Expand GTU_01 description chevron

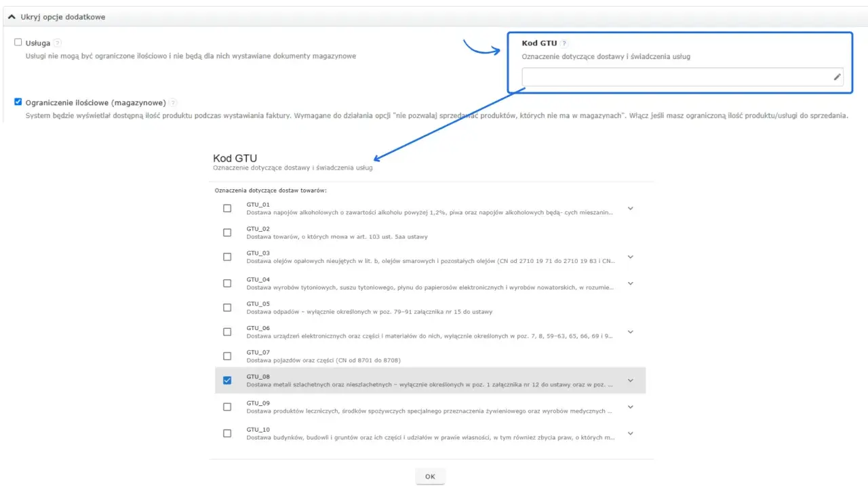[630, 208]
